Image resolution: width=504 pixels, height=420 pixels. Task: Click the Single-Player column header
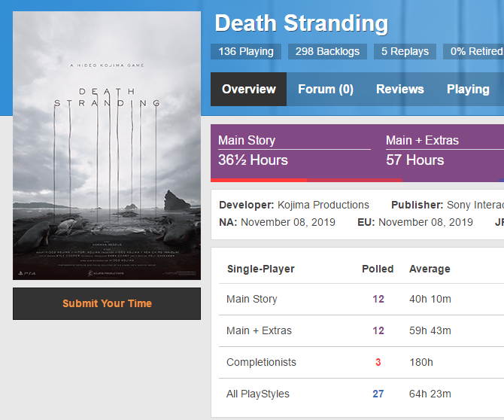261,269
